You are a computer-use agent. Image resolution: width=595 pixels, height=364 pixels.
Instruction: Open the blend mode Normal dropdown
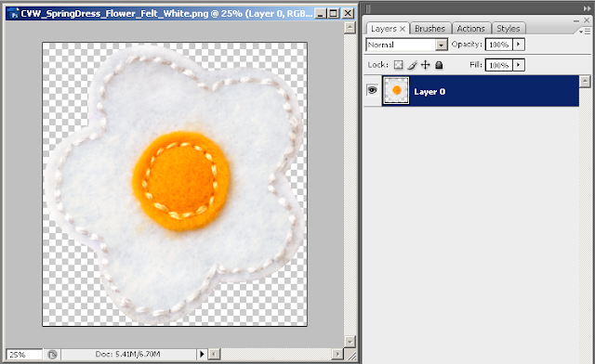click(406, 45)
